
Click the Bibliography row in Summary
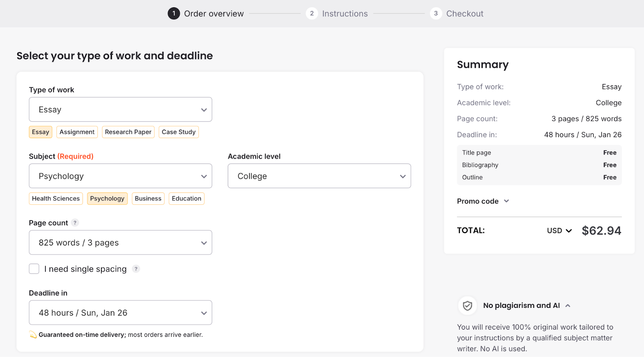(x=539, y=165)
